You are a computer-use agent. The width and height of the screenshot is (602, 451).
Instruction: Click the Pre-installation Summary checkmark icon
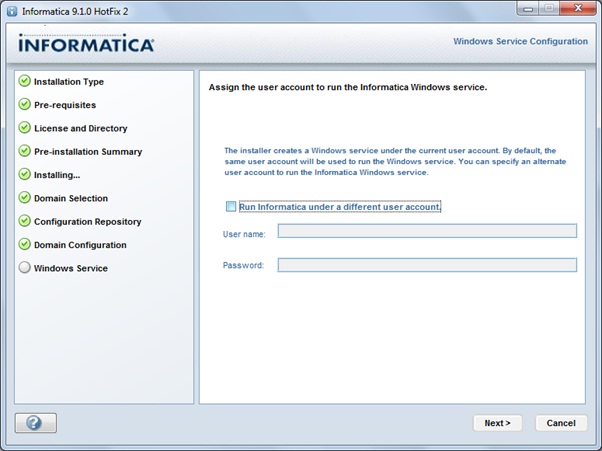click(x=25, y=151)
